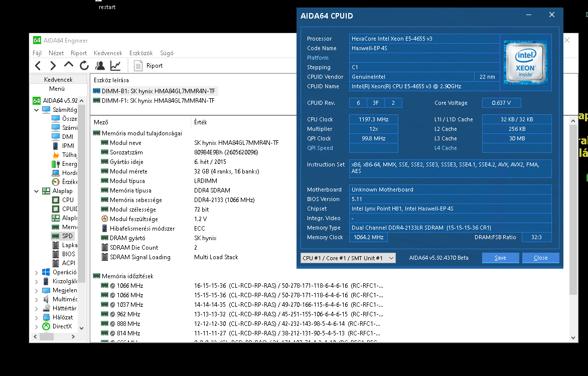Open the Súgó menu
The width and height of the screenshot is (588, 376).
pos(167,53)
